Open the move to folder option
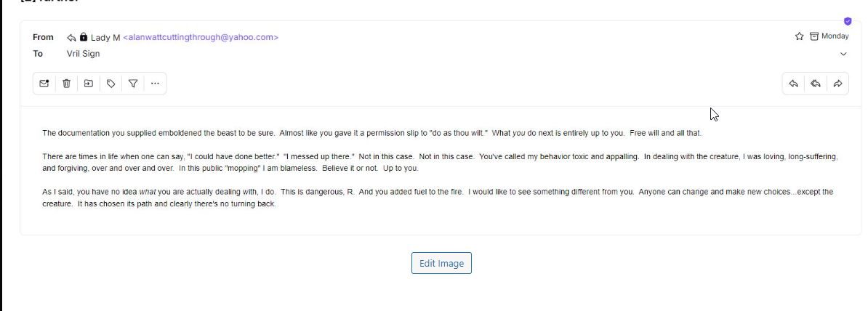Viewport: 868px width, 311px height. pyautogui.click(x=89, y=84)
